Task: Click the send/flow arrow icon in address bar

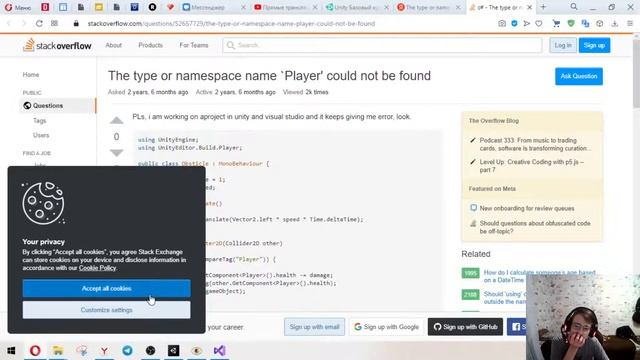Action: [x=527, y=24]
